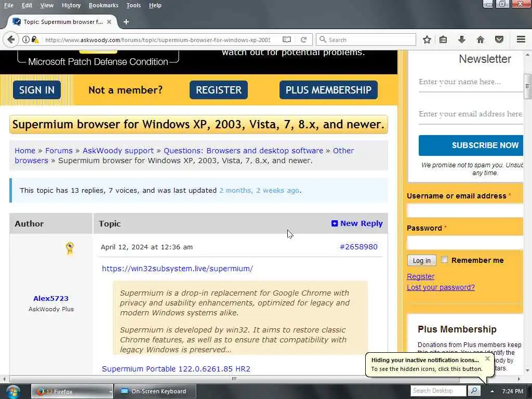
Task: Click the Search Desktop taskbar field
Action: (438, 391)
